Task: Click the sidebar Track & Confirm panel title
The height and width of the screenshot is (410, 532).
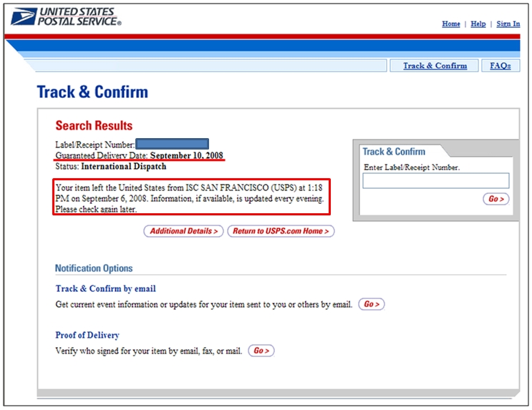Action: click(394, 152)
